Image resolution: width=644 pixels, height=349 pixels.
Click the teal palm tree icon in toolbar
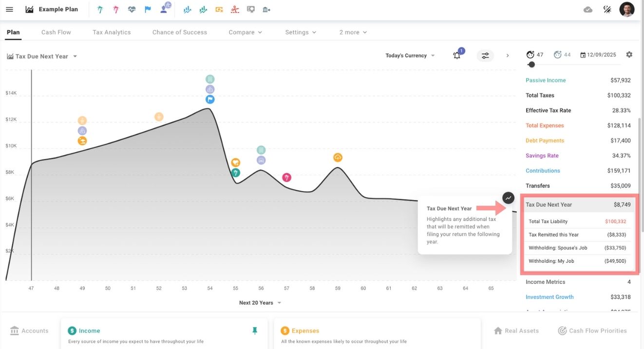[100, 9]
